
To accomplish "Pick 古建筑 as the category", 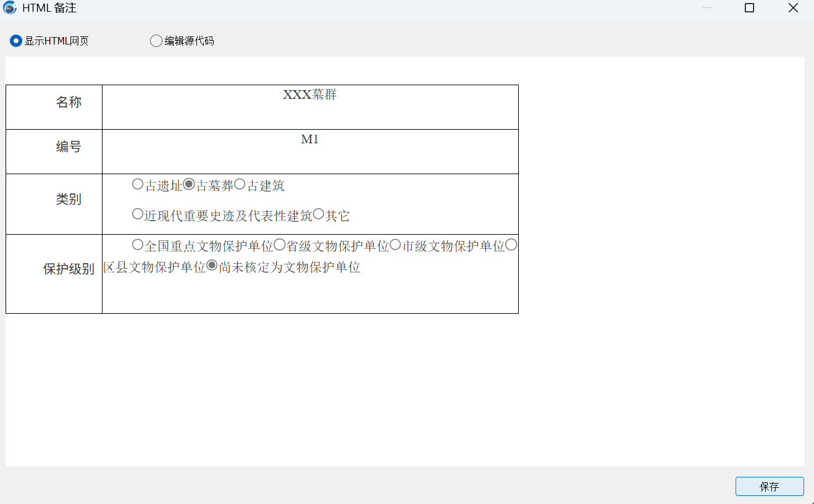I will click(x=240, y=184).
